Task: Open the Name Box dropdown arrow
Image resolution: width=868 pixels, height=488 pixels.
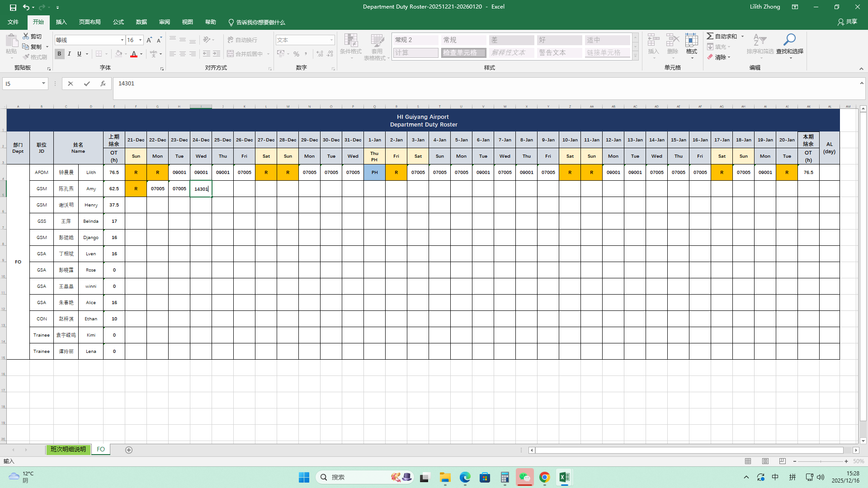Action: click(43, 84)
